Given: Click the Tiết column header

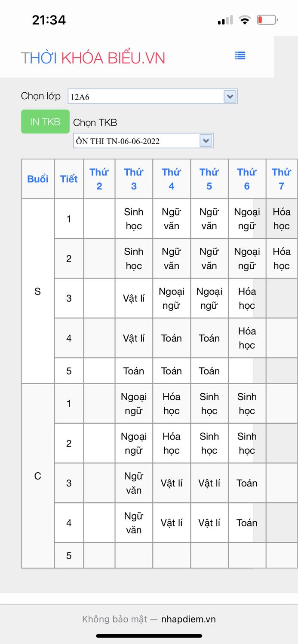Looking at the screenshot, I should (69, 179).
